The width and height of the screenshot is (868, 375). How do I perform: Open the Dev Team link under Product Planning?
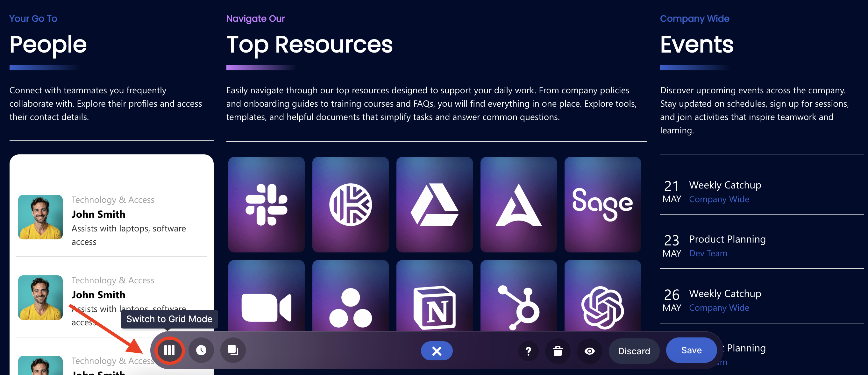click(708, 253)
